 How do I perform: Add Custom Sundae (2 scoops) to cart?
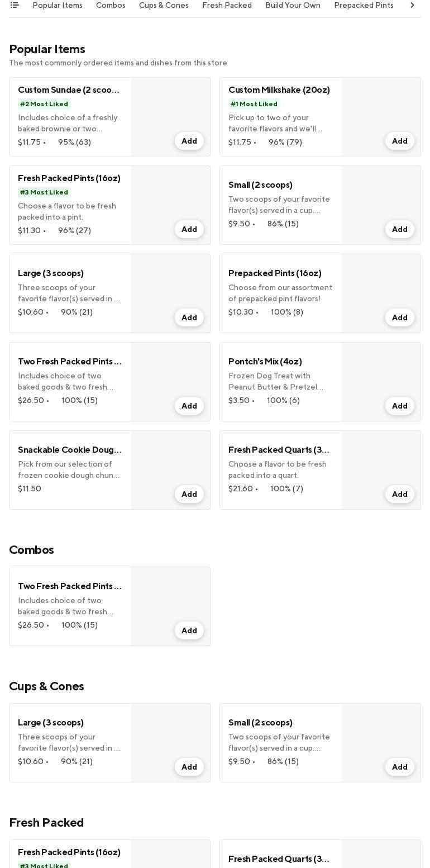[x=189, y=141]
